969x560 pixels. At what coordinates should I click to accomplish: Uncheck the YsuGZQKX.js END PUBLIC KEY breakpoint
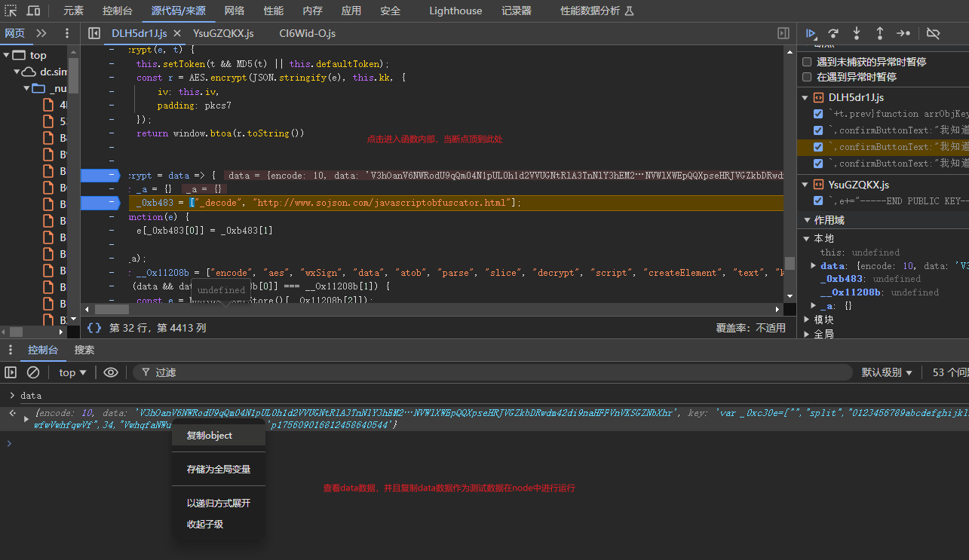pos(818,200)
